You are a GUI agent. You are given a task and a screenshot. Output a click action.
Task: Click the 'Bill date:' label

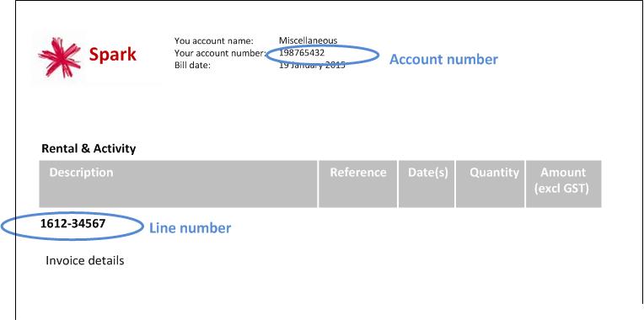point(192,65)
